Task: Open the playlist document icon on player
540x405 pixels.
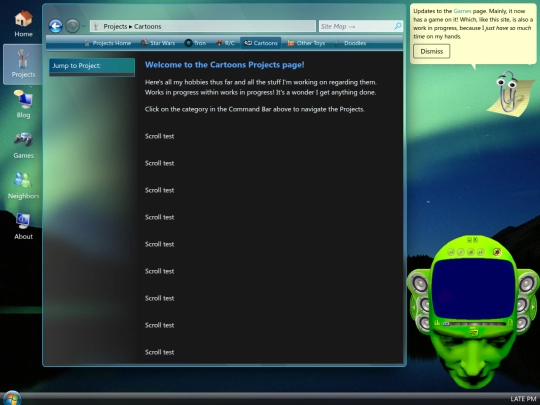Action: tap(510, 323)
